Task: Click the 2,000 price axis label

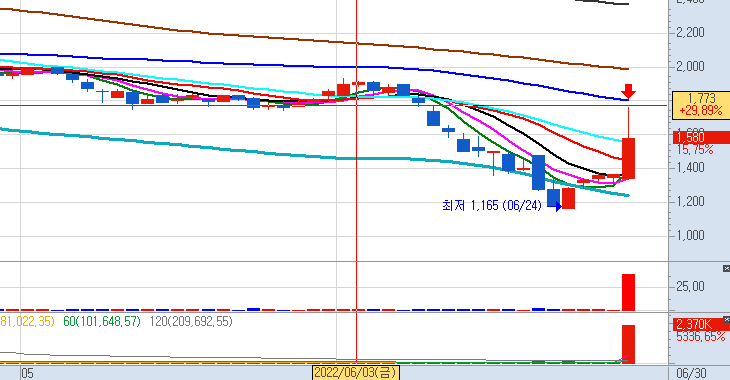Action: 690,67
